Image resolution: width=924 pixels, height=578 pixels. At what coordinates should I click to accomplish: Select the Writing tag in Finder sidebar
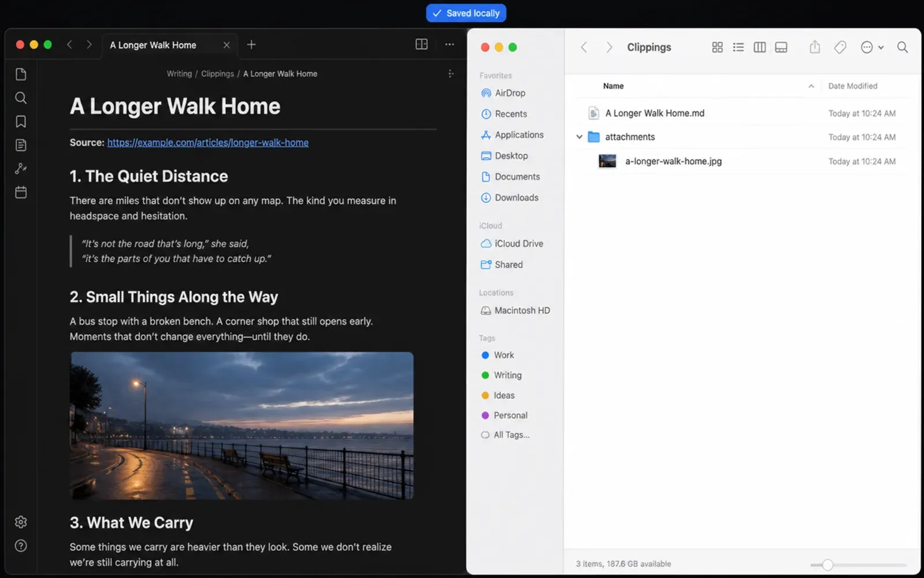coord(501,375)
